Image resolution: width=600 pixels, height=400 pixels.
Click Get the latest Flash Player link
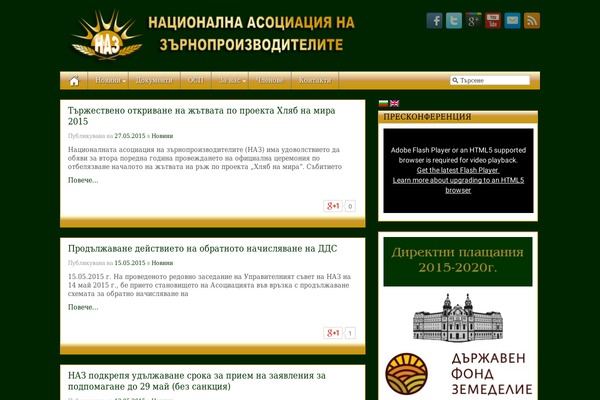(x=458, y=170)
